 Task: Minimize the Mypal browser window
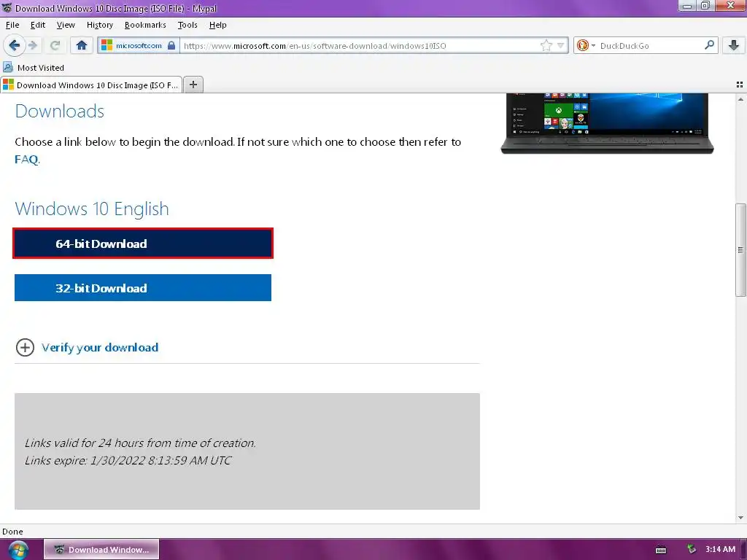point(687,6)
